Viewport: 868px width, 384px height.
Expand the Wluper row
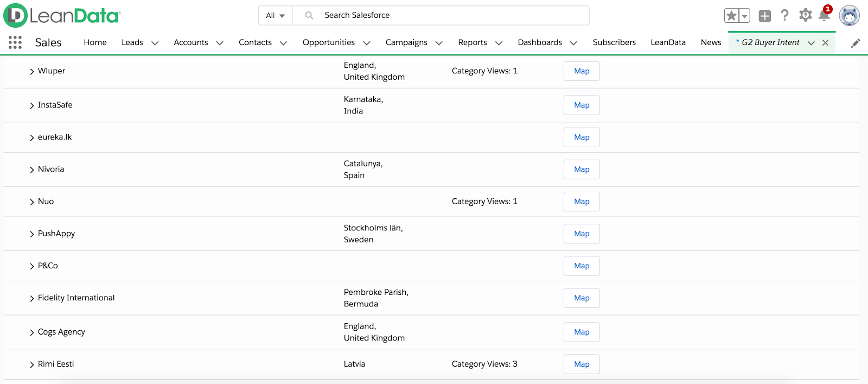click(32, 71)
